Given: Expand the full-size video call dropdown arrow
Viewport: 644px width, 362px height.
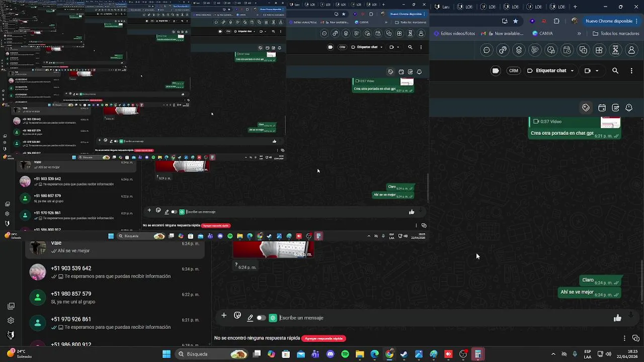Looking at the screenshot, I should (x=597, y=71).
